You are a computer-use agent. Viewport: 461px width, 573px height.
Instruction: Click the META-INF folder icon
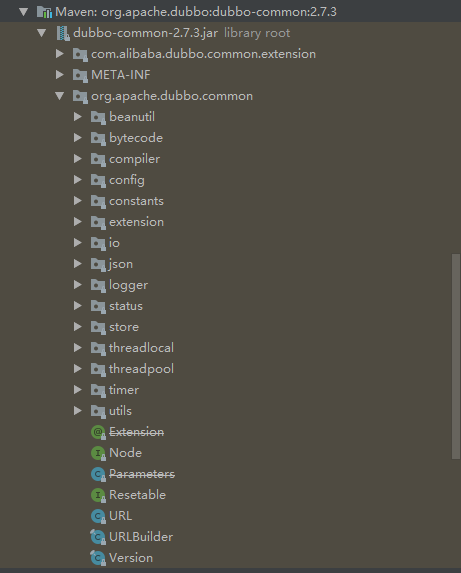point(80,75)
